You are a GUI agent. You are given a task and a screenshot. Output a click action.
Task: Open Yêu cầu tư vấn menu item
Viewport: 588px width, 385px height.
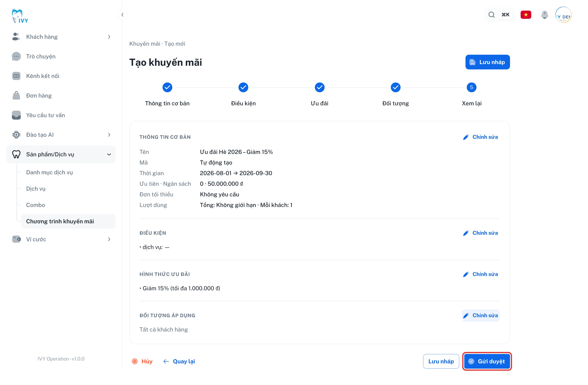61,115
